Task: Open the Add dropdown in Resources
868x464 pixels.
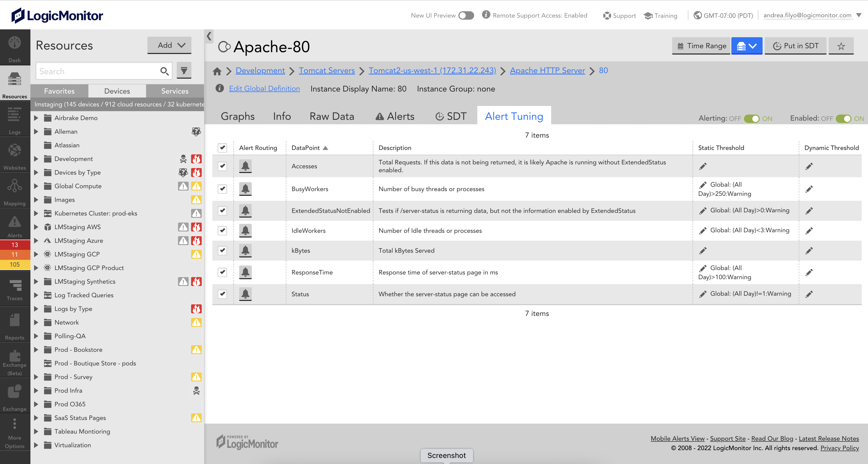Action: point(169,45)
